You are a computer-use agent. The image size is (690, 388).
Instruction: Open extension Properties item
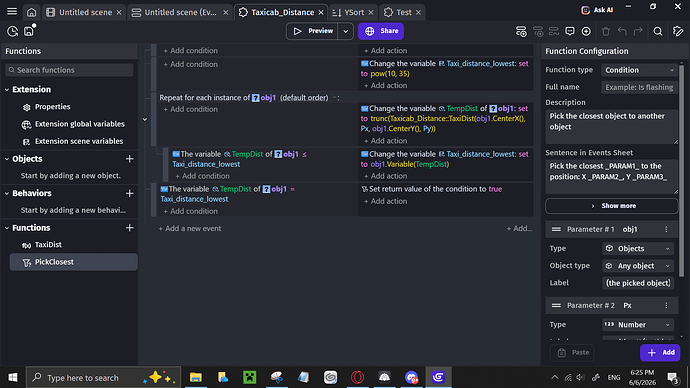[52, 107]
